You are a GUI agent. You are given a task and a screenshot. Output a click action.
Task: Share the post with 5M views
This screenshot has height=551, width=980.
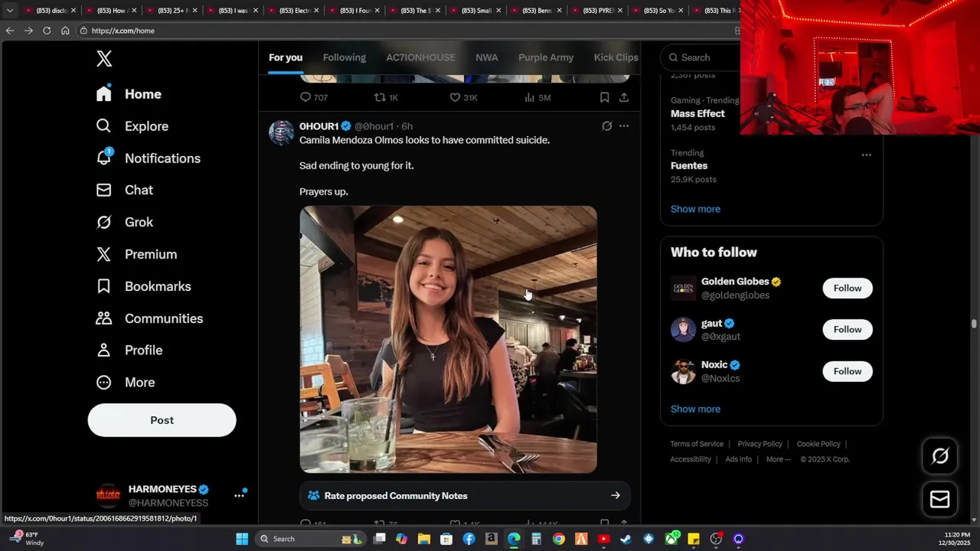click(624, 97)
